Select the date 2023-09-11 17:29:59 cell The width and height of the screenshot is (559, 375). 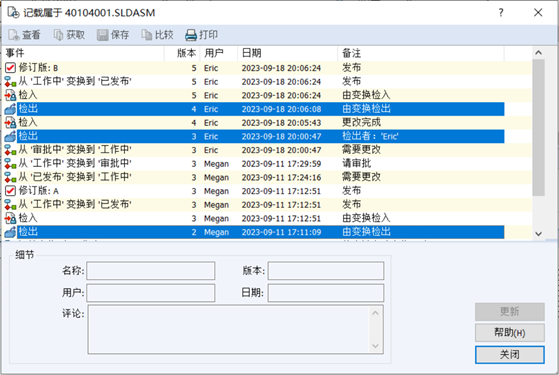281,164
